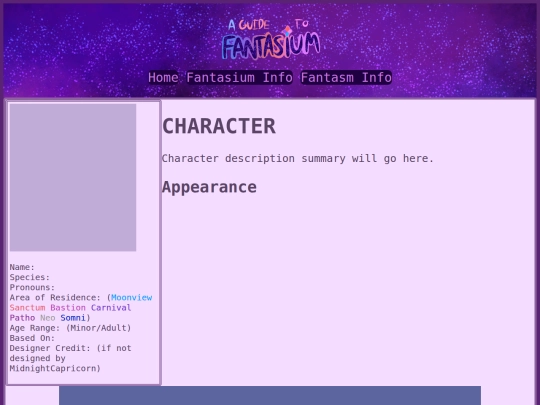Open the Fantasium Info navigation link
Viewport: 540px width, 405px height.
click(239, 77)
